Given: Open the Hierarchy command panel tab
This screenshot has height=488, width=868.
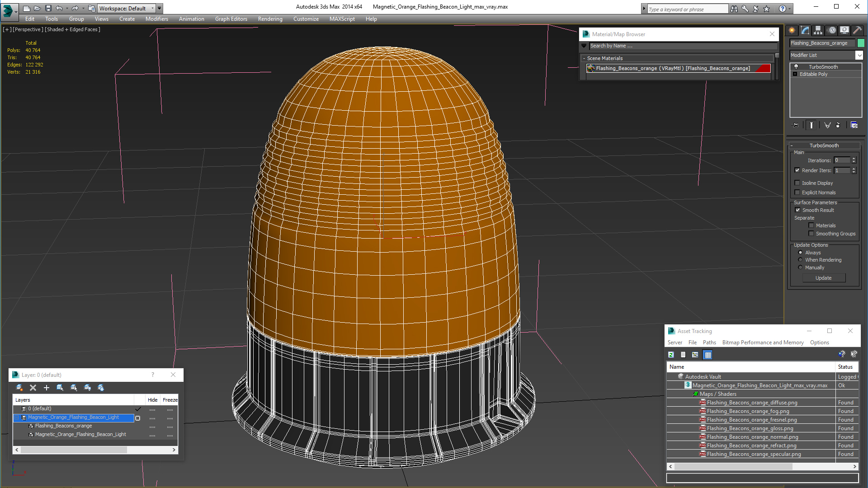Looking at the screenshot, I should point(818,30).
